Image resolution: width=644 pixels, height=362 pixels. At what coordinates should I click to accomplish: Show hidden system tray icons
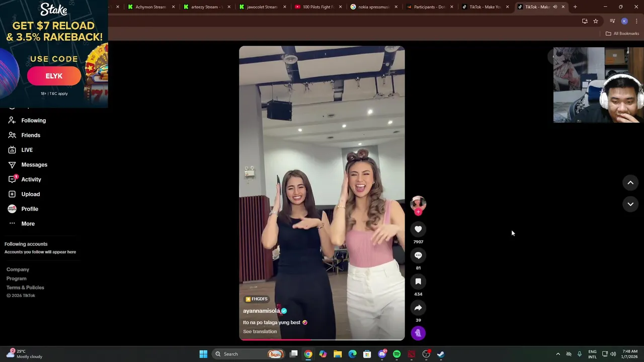557,354
